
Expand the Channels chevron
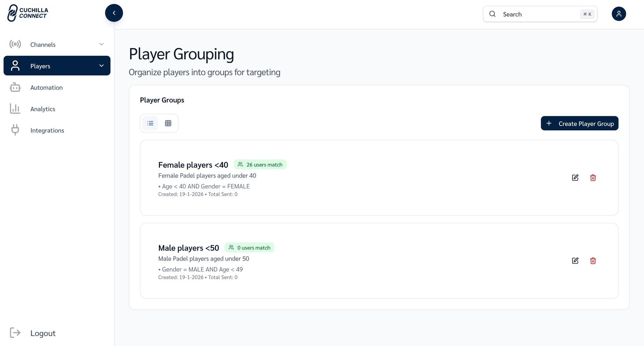[x=101, y=44]
